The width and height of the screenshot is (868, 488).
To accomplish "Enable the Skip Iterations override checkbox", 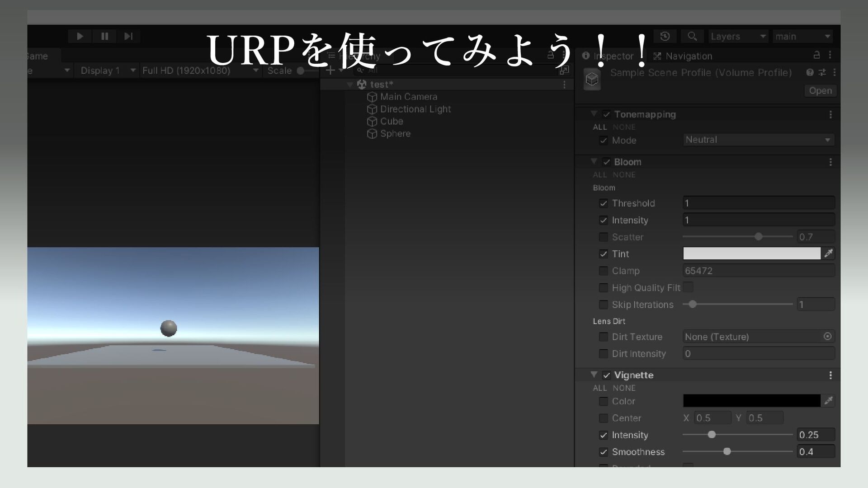I will (x=604, y=305).
